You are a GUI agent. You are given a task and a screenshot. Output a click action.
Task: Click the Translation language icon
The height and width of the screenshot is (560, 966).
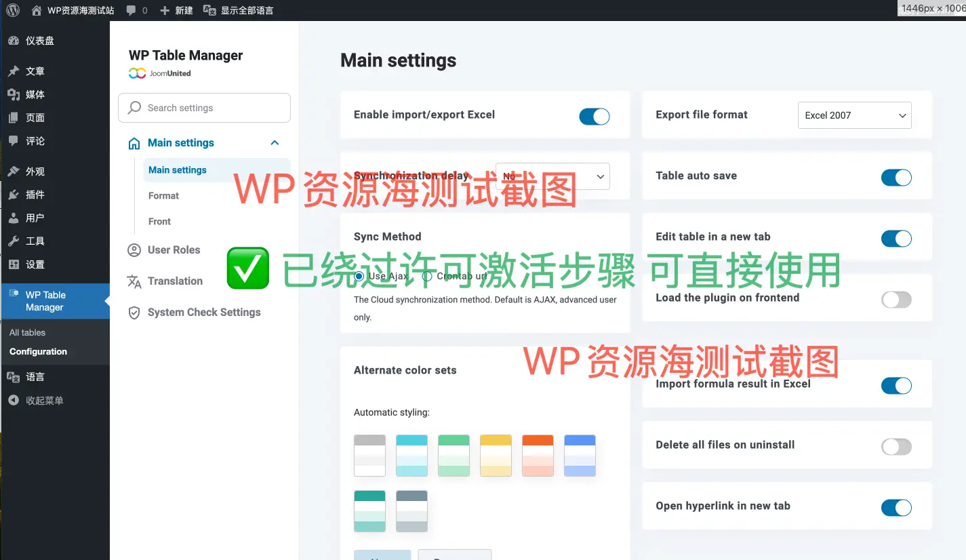[134, 281]
